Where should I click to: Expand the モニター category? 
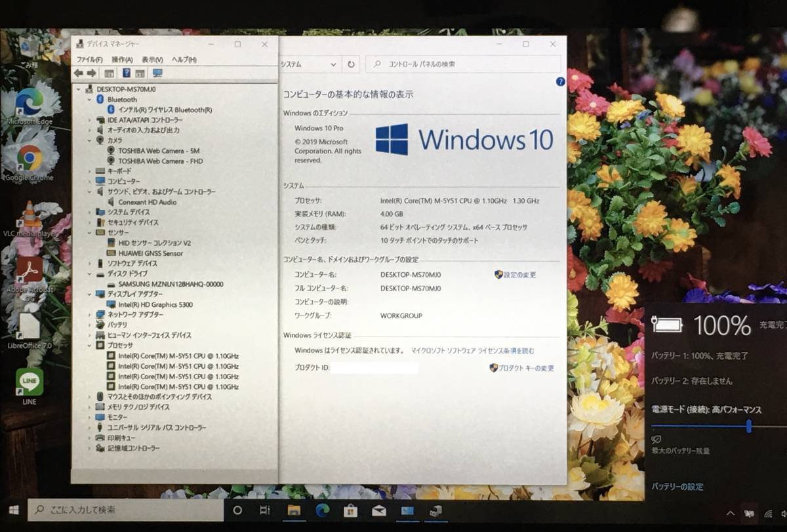pyautogui.click(x=90, y=417)
